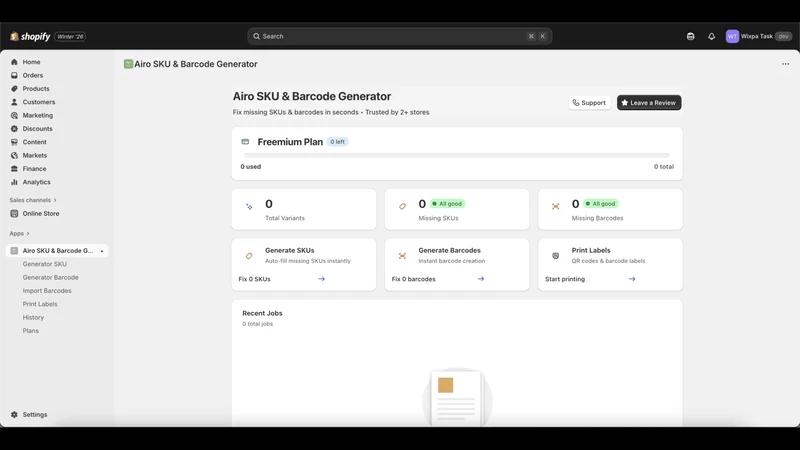Click the Home house icon
This screenshot has height=450, width=800.
pyautogui.click(x=14, y=62)
